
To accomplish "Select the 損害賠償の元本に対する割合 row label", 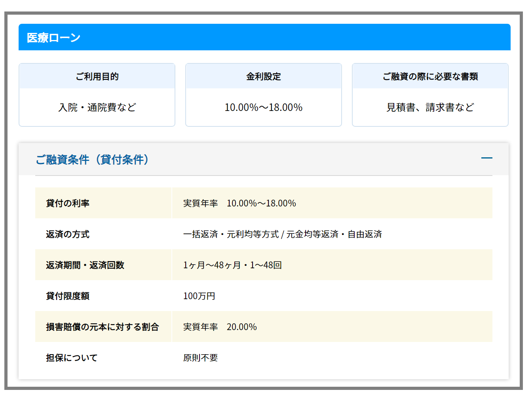I will pos(103,327).
